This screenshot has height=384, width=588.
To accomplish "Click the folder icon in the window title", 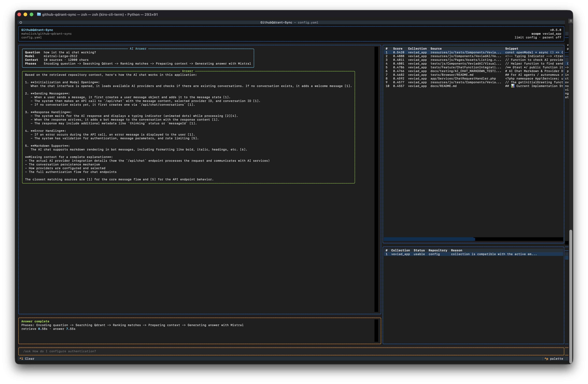I will click(x=39, y=14).
